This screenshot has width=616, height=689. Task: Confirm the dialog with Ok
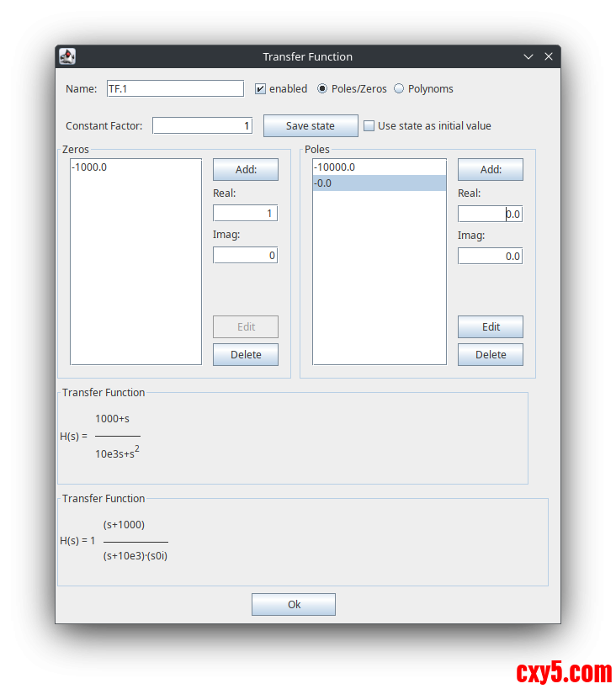click(293, 604)
